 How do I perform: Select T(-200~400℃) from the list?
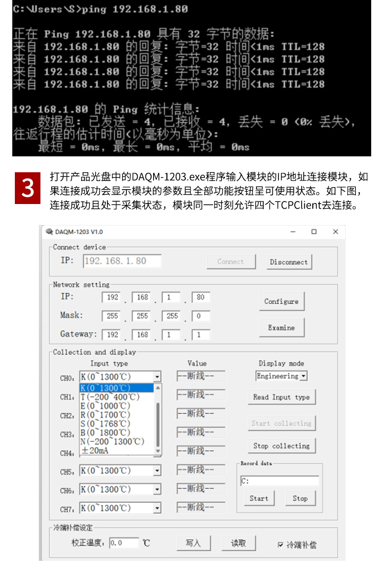117,397
